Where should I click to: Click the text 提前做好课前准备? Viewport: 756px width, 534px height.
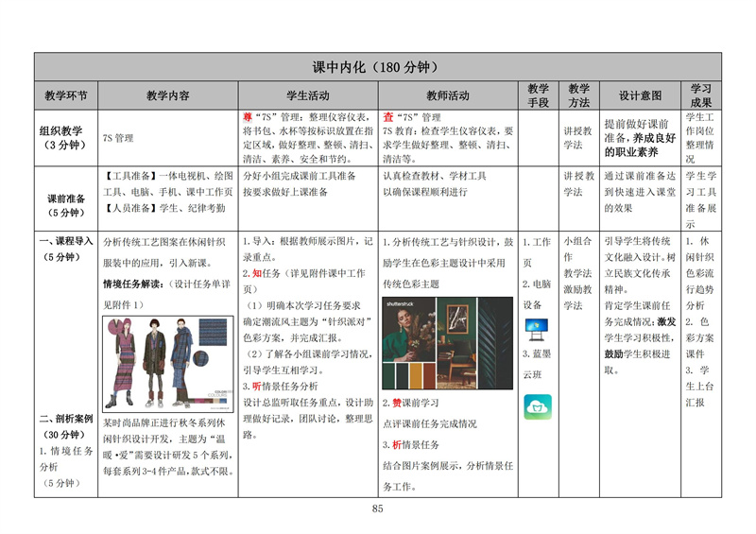pos(636,130)
